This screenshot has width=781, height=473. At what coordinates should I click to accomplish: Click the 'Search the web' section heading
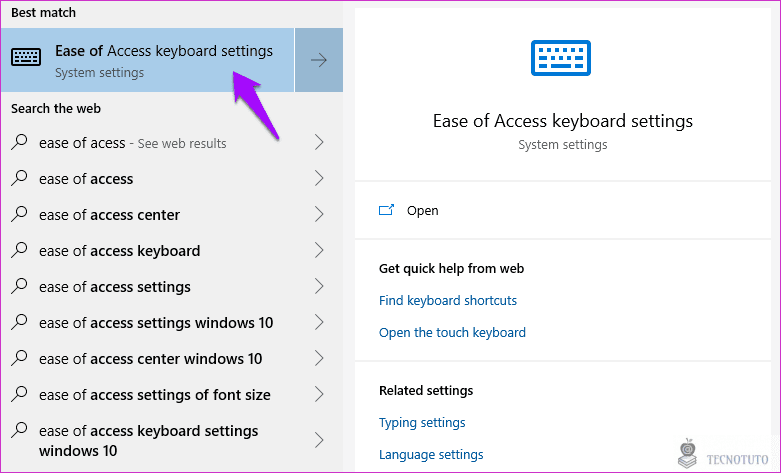(x=56, y=109)
